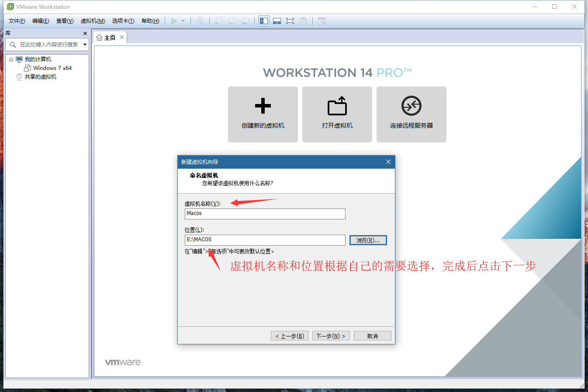Click 下一步(N) to continue the wizard
588x392 pixels.
pos(331,335)
